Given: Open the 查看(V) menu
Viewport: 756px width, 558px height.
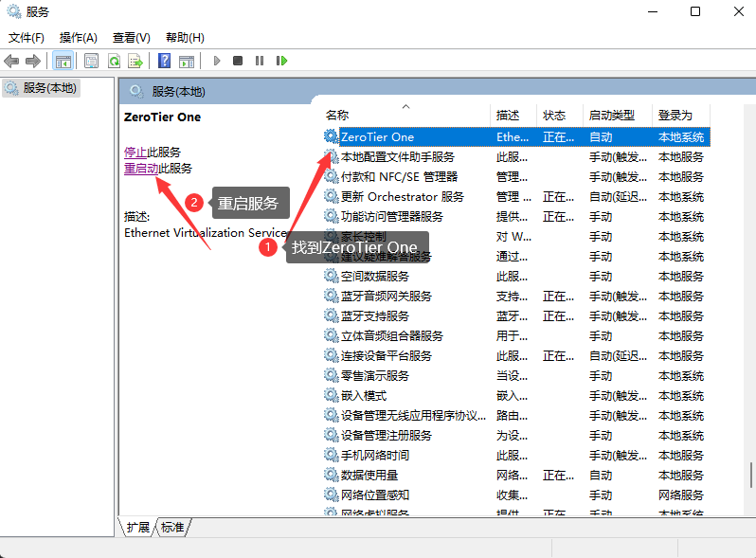Looking at the screenshot, I should click(131, 38).
